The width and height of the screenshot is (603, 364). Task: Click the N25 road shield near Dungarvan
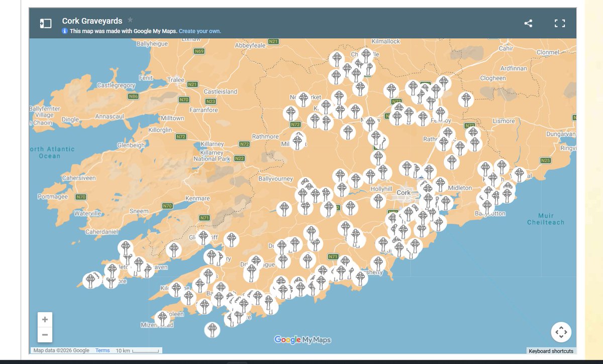pos(545,160)
